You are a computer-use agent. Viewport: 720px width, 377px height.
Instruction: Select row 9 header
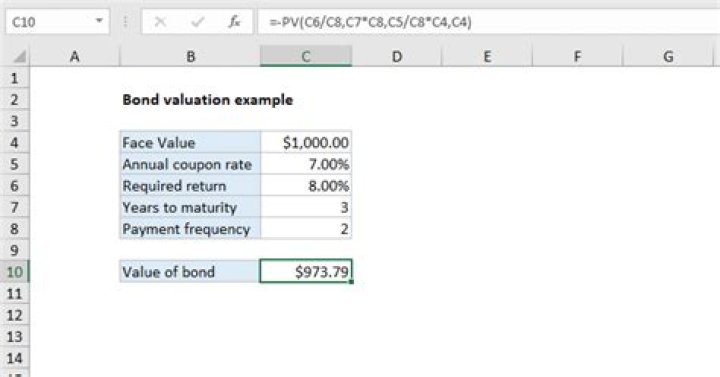click(x=15, y=250)
